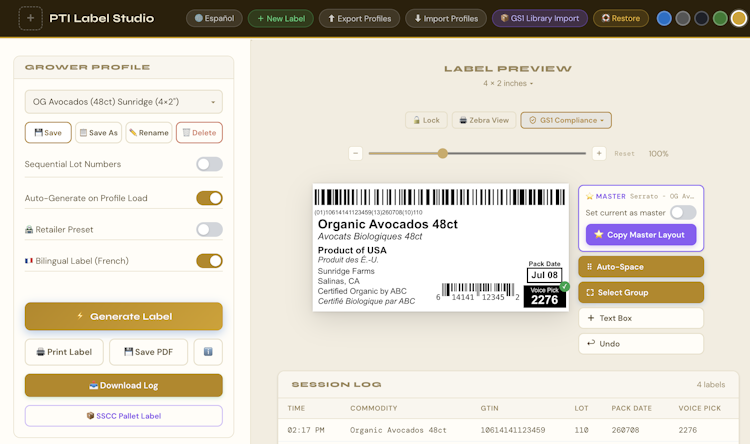
Task: Select the green theme color swatch
Action: [720, 18]
